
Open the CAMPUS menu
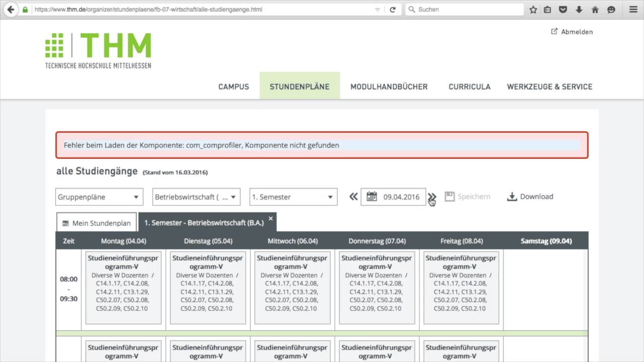pyautogui.click(x=233, y=86)
